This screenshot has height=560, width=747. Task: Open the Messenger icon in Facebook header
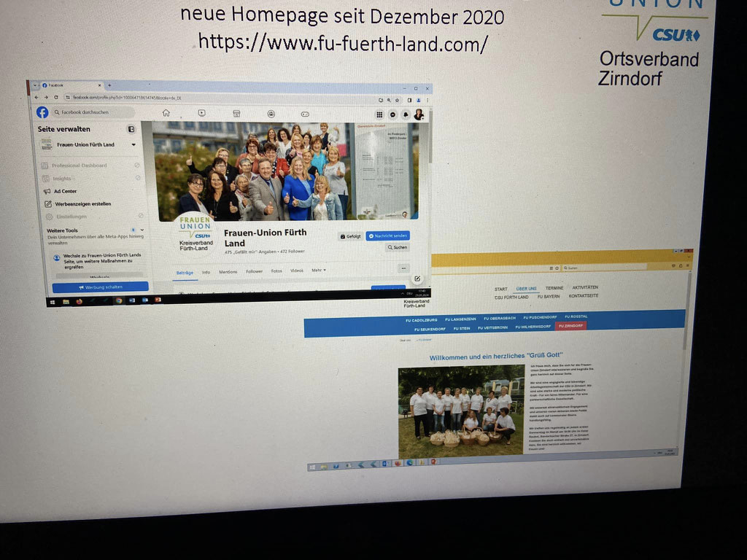(392, 114)
